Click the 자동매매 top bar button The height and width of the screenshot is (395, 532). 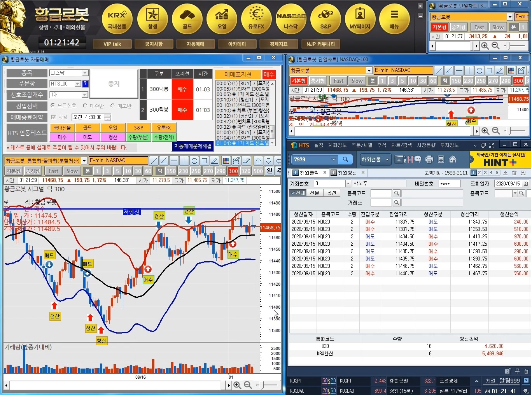(195, 44)
